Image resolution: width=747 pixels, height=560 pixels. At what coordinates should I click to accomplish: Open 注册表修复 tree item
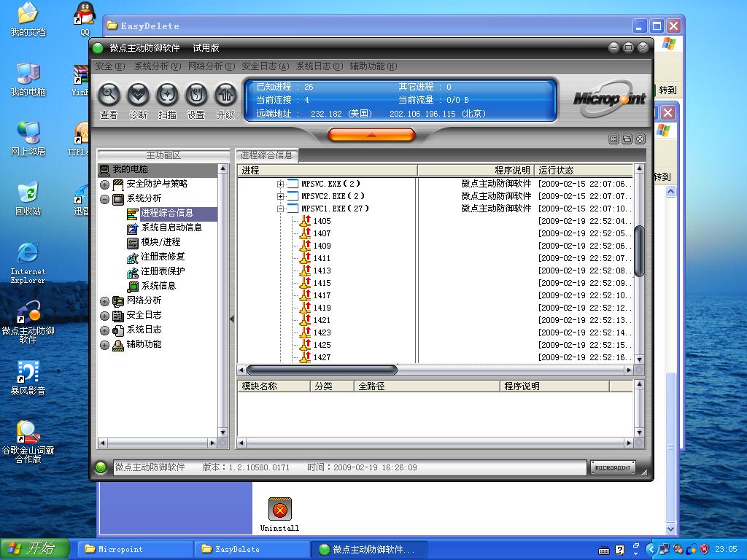pos(163,257)
